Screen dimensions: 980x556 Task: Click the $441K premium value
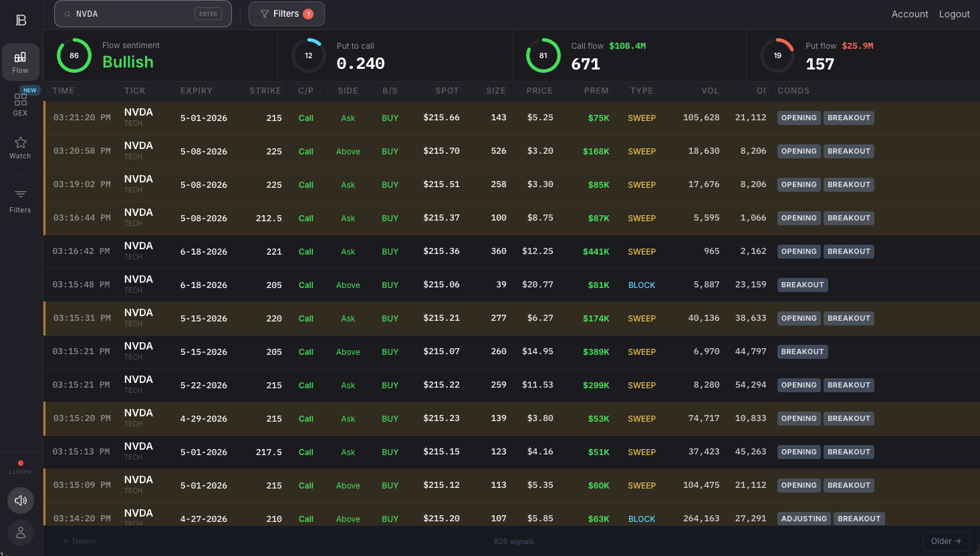596,252
